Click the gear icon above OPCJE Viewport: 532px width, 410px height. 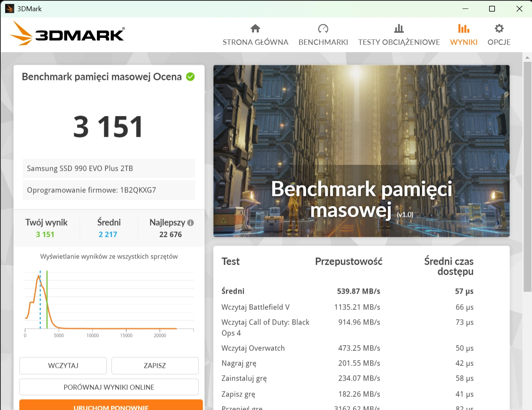[499, 28]
